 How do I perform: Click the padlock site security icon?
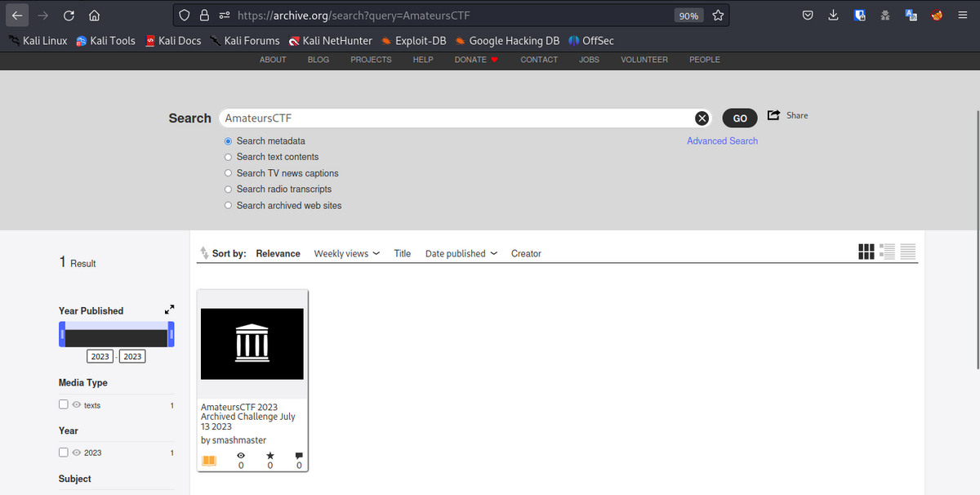pyautogui.click(x=204, y=16)
